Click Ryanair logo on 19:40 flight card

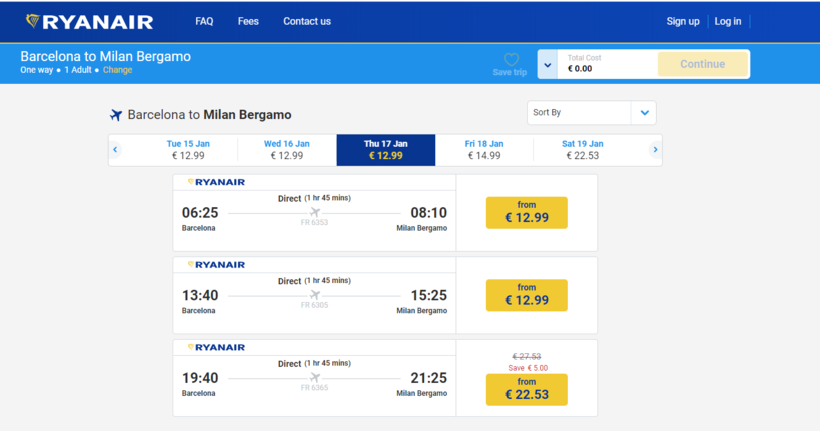[216, 347]
